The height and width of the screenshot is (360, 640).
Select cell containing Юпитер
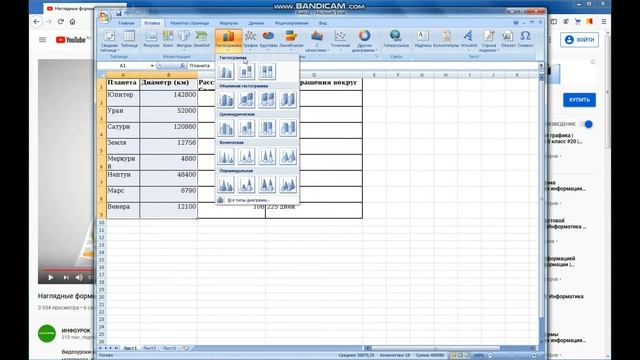[x=123, y=98]
